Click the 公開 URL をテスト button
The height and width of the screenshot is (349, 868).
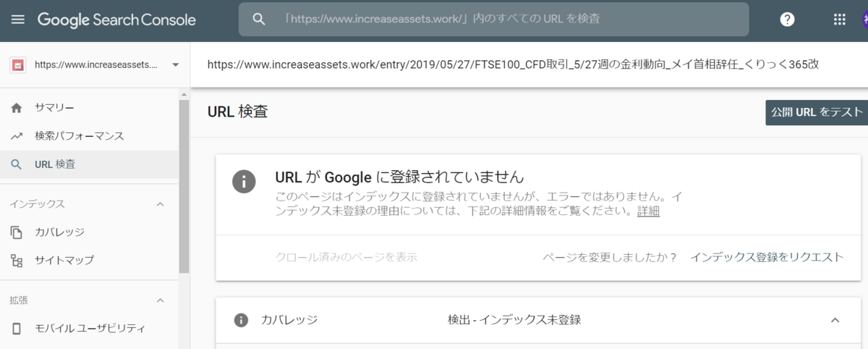817,112
